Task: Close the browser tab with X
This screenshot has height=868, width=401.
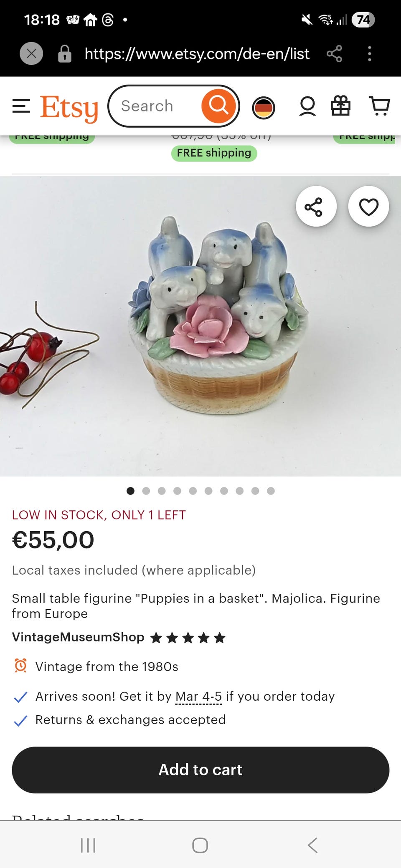Action: click(x=31, y=54)
